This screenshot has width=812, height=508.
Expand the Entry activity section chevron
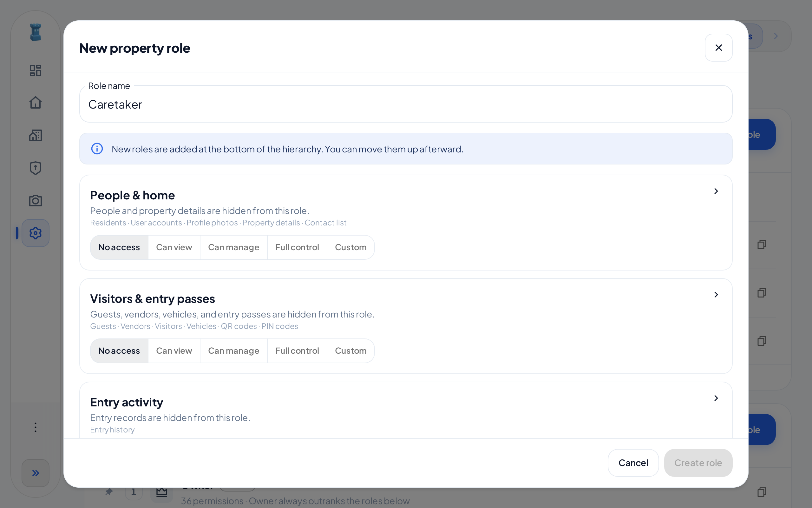coord(716,398)
